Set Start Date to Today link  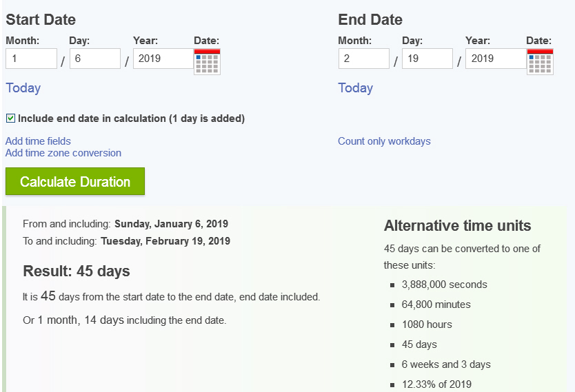coord(23,88)
